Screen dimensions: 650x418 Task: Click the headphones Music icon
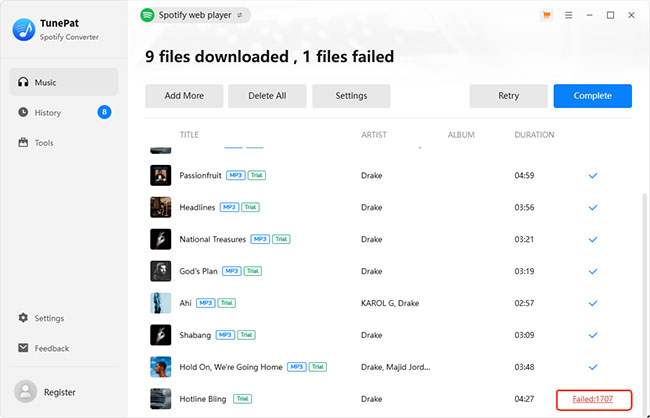coord(23,82)
